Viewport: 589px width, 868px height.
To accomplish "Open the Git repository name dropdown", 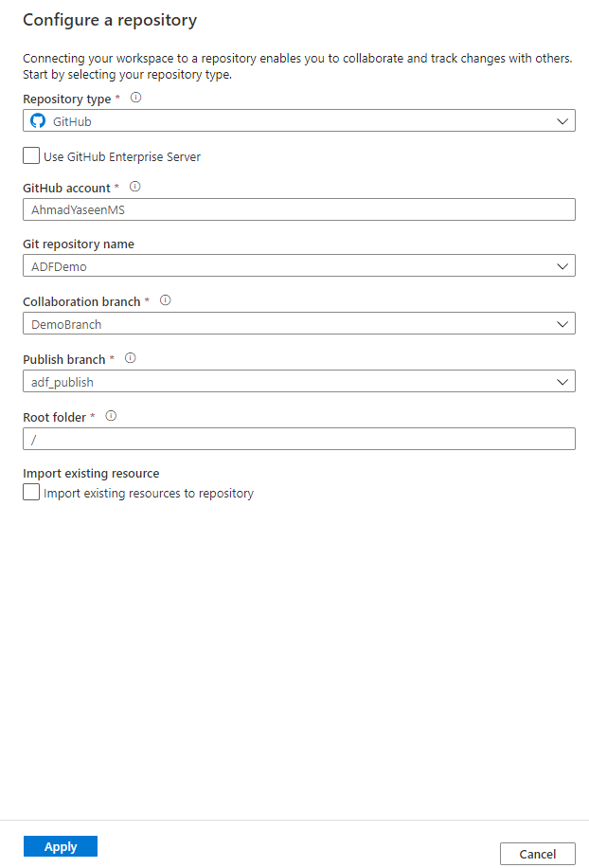I will coord(563,265).
